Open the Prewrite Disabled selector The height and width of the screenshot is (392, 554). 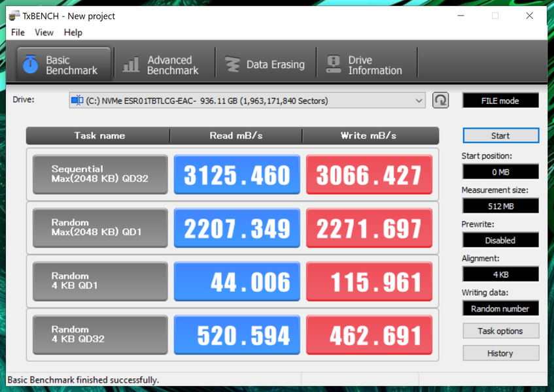(500, 240)
